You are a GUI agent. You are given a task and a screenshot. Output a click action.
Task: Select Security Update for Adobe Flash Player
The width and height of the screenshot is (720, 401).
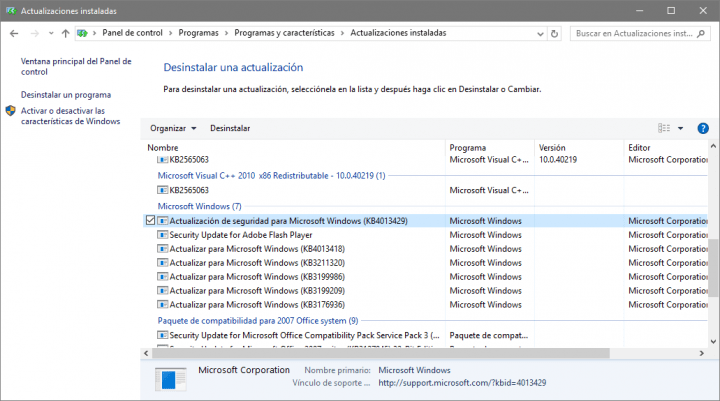coord(241,235)
